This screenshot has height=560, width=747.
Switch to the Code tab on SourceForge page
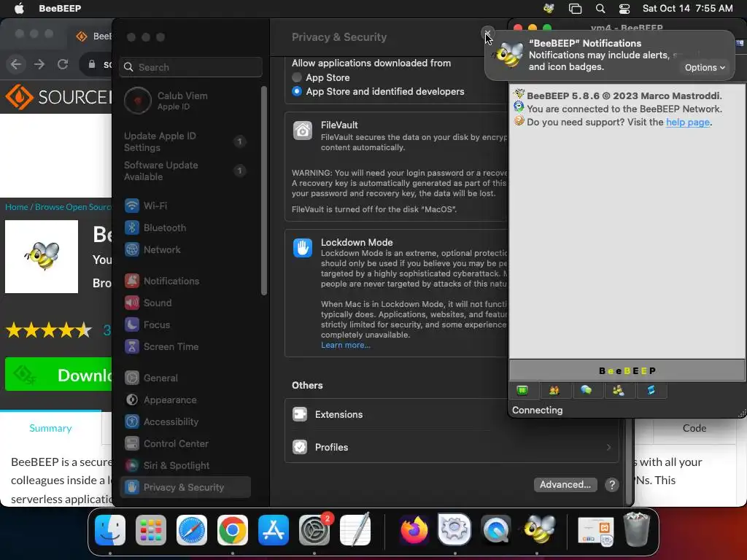(x=694, y=428)
